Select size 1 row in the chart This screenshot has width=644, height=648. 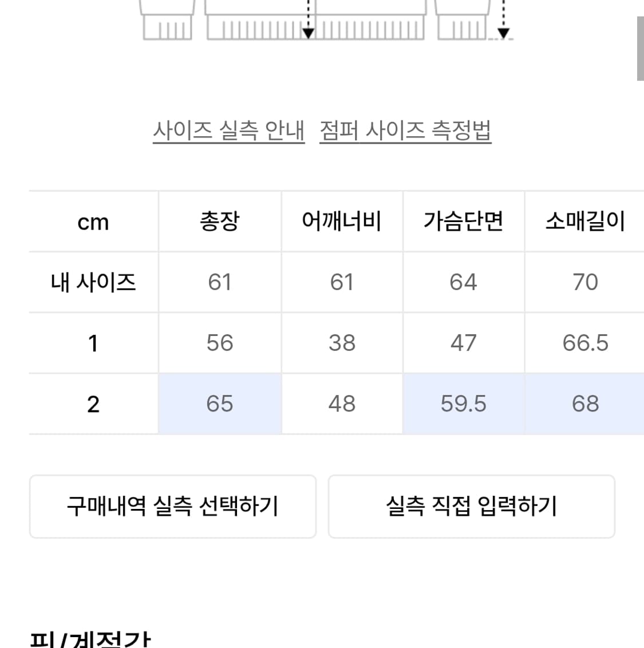(x=92, y=343)
